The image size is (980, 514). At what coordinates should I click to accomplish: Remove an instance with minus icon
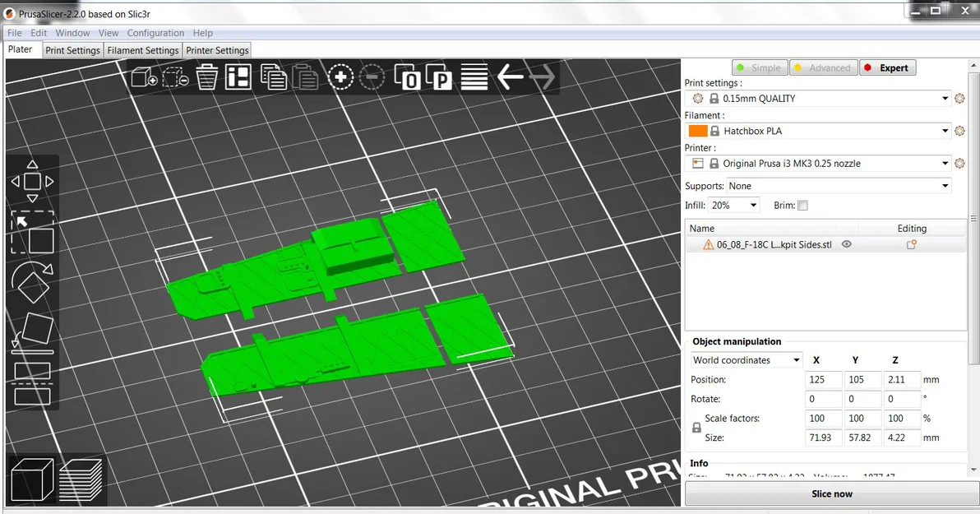[372, 77]
